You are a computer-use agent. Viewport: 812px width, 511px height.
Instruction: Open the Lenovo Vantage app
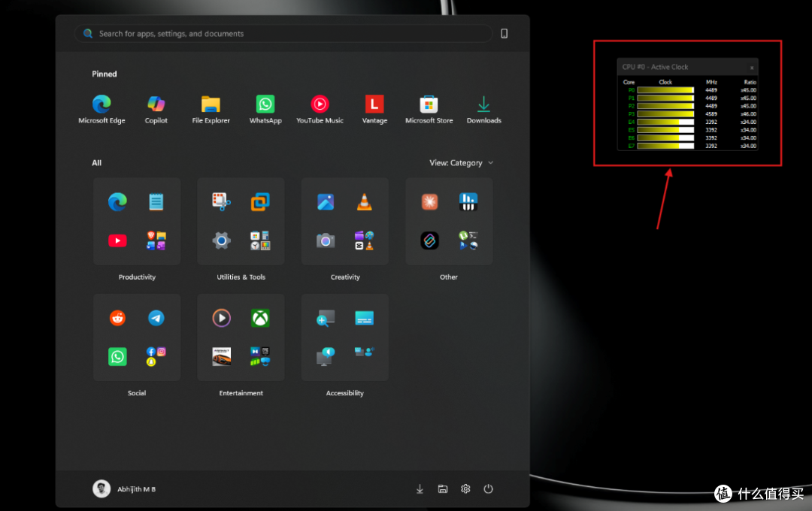[x=374, y=109]
